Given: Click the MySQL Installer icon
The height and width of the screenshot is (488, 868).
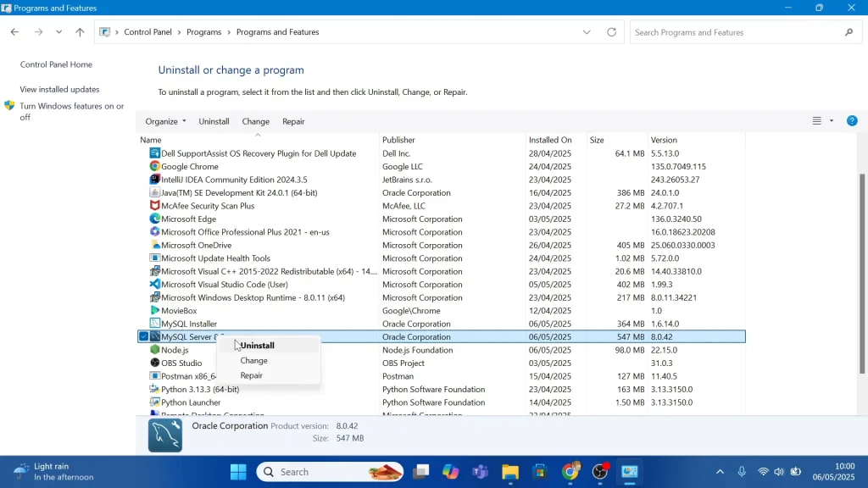Looking at the screenshot, I should [154, 324].
